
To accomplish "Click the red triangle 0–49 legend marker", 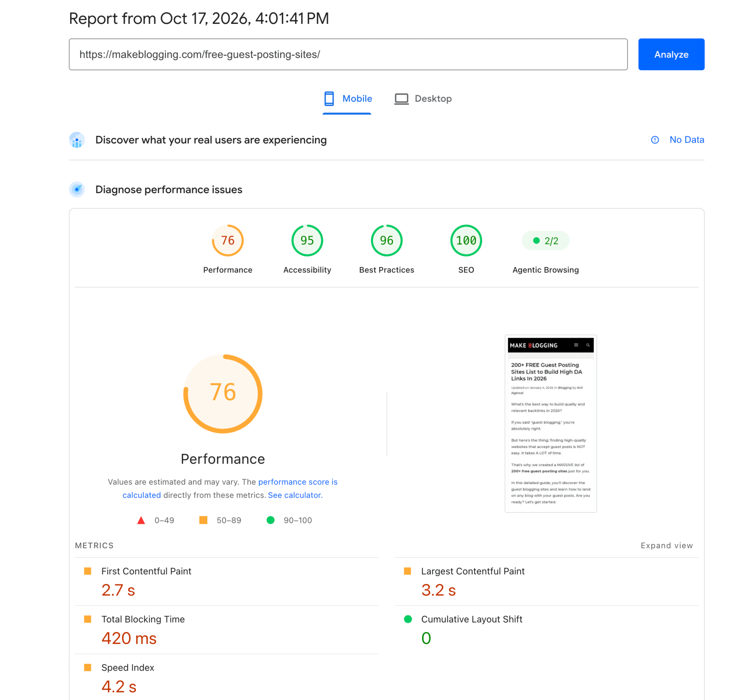I will click(x=141, y=520).
